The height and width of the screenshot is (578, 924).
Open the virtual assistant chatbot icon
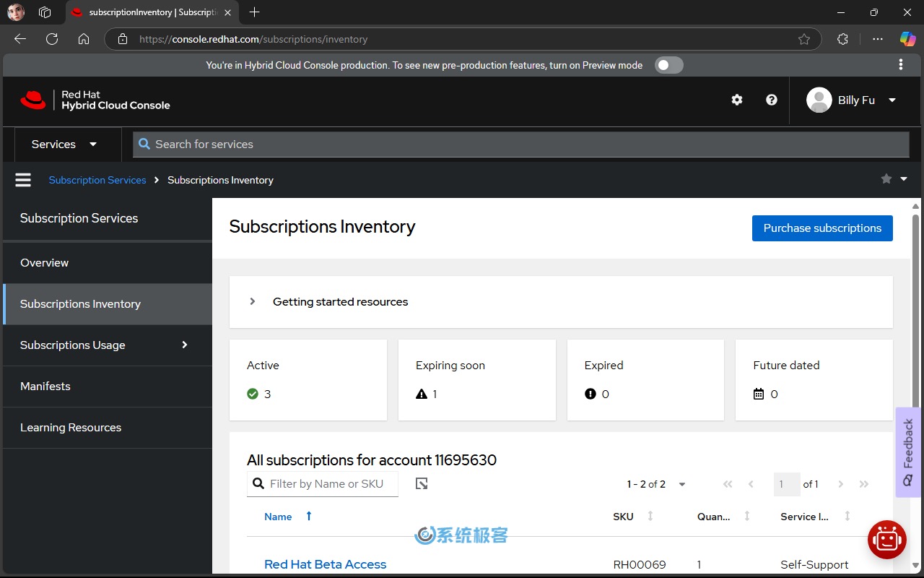[x=886, y=540]
